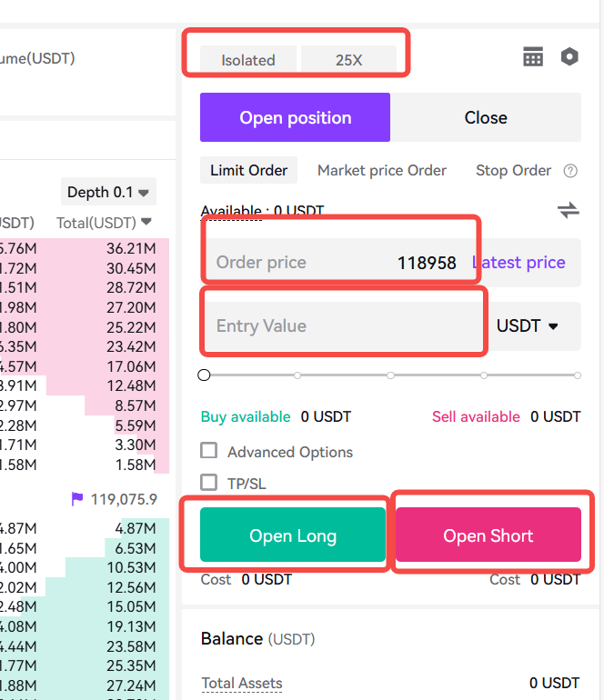The width and height of the screenshot is (604, 700).
Task: Click the Latest price link
Action: pos(518,263)
